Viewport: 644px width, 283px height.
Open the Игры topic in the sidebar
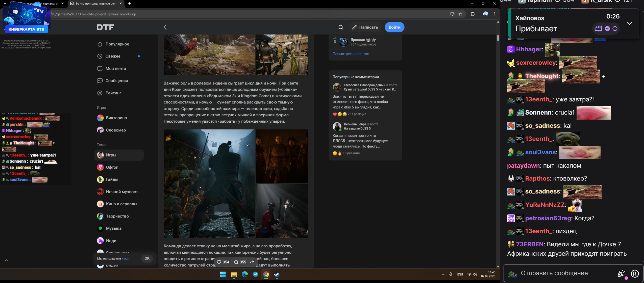(119, 155)
